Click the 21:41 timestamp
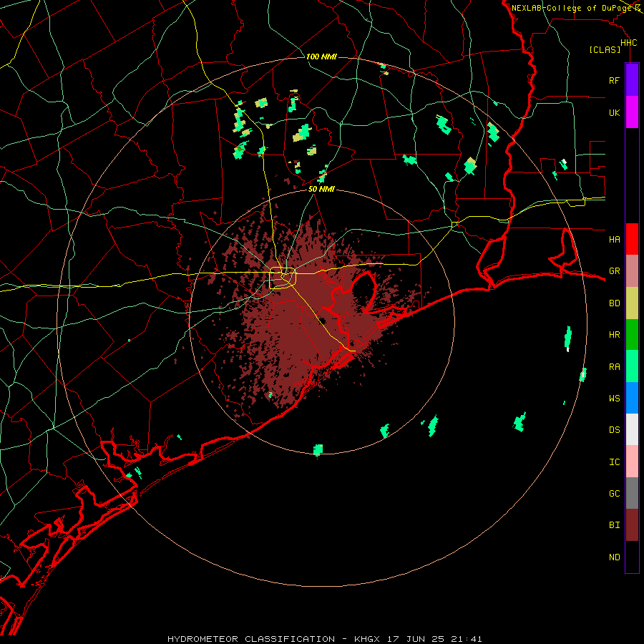644x644 pixels. pos(467,639)
